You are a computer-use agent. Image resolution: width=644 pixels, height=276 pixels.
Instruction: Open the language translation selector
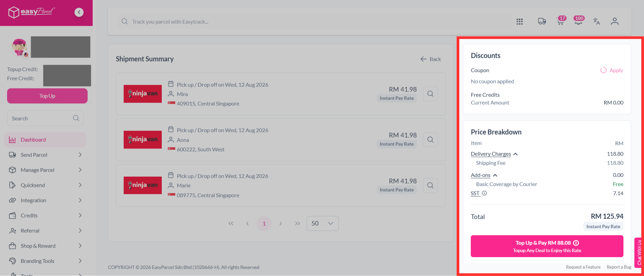click(x=596, y=22)
